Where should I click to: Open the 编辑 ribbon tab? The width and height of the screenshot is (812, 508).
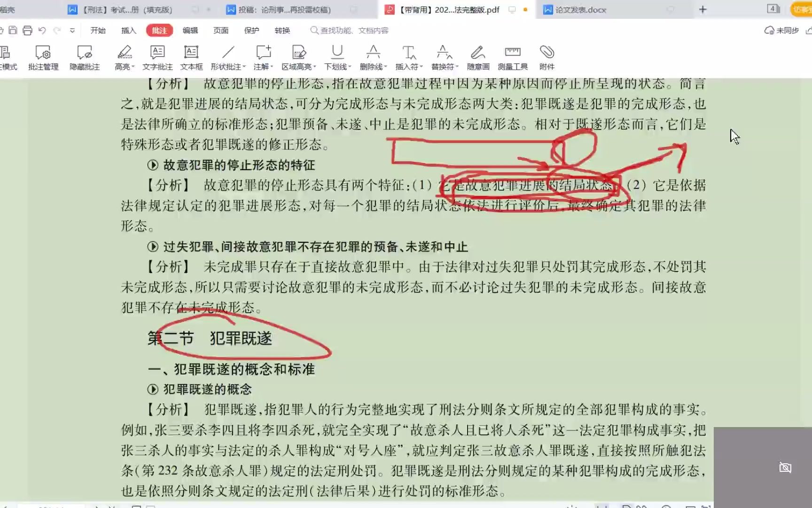pos(190,30)
